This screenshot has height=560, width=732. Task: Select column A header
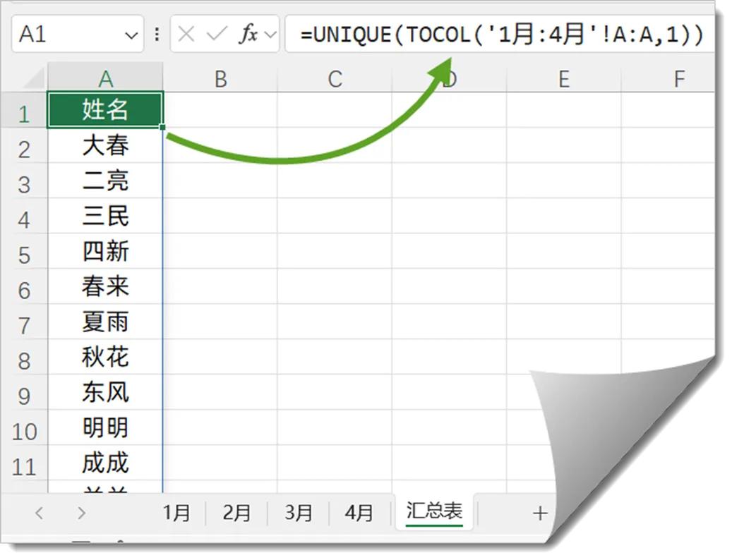[105, 78]
